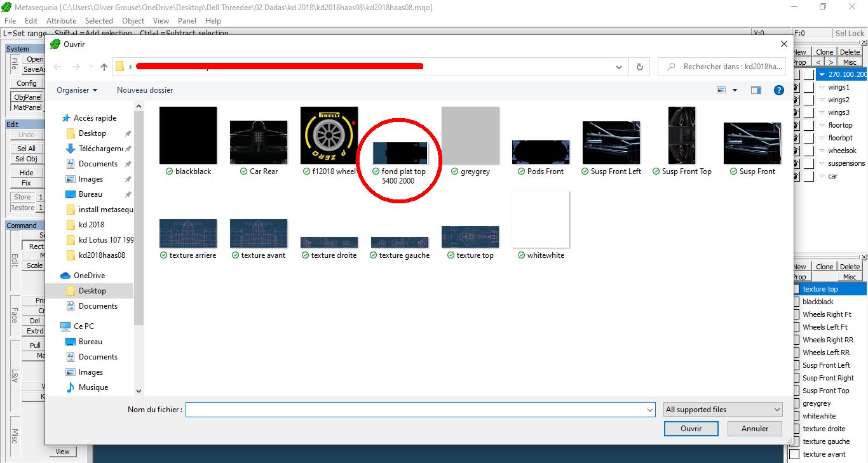Open the Attribute menu

(x=61, y=21)
